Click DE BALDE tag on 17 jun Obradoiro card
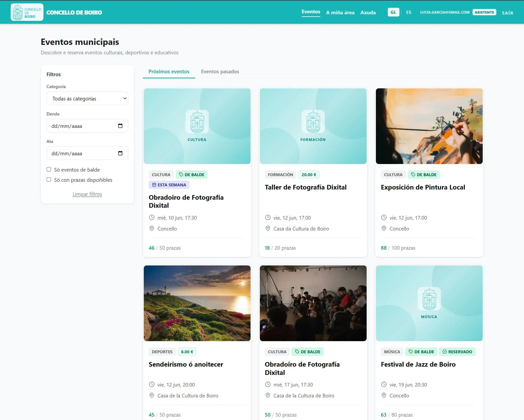 pyautogui.click(x=307, y=352)
